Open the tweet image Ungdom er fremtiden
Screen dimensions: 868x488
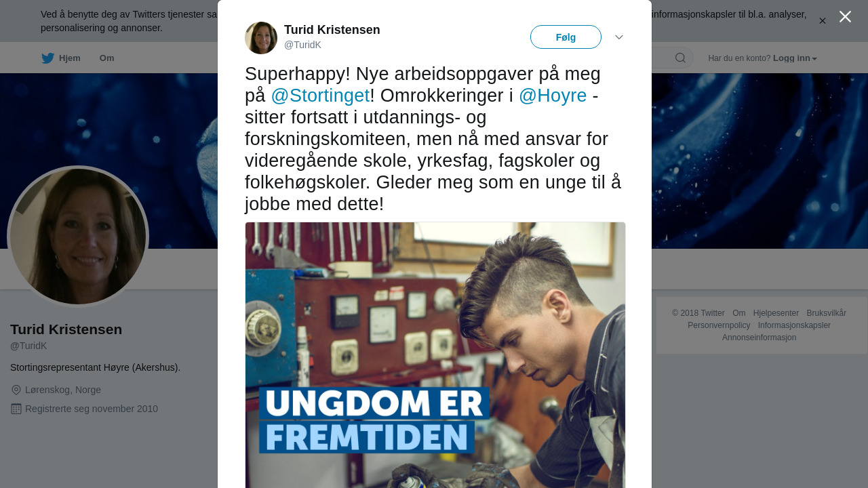pos(435,355)
